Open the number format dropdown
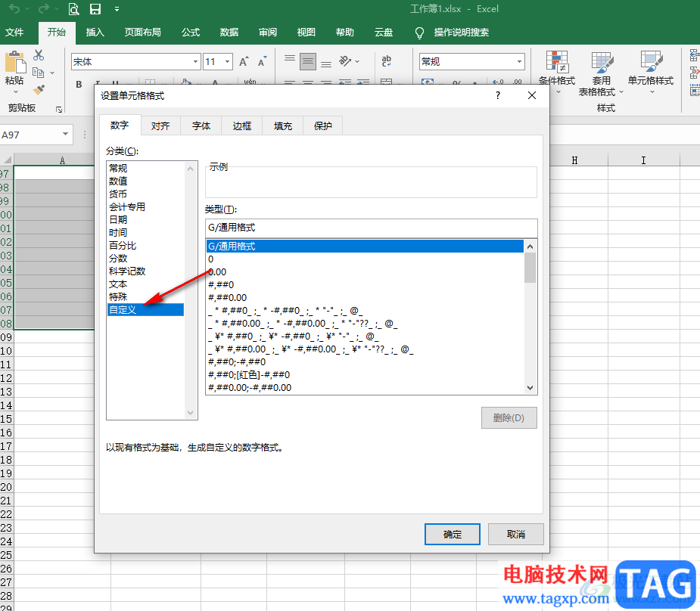The width and height of the screenshot is (700, 611). point(519,61)
